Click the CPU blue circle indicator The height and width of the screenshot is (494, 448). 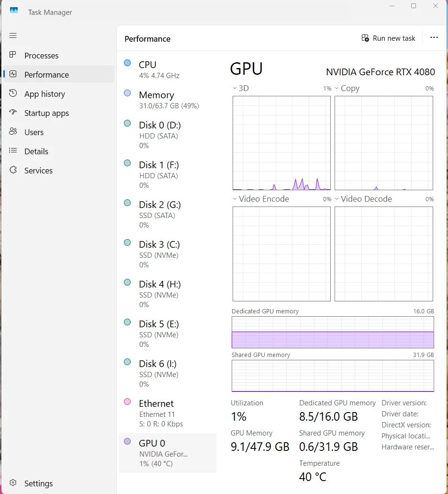point(127,63)
